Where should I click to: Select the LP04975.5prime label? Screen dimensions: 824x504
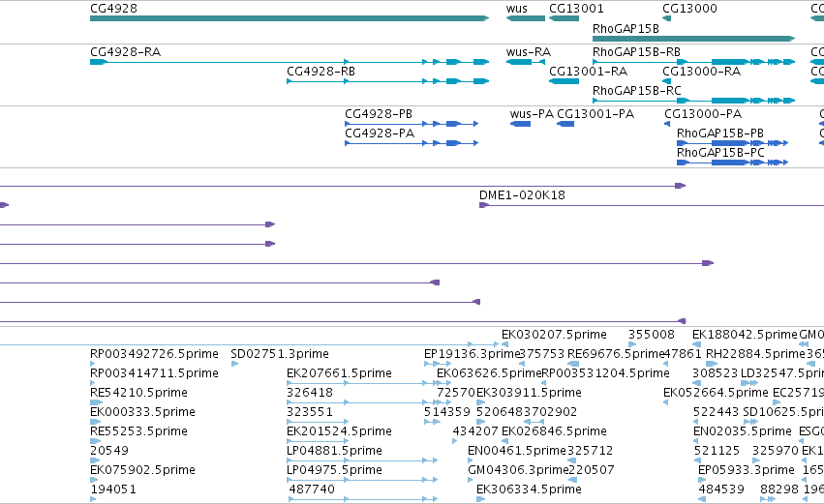coord(334,470)
